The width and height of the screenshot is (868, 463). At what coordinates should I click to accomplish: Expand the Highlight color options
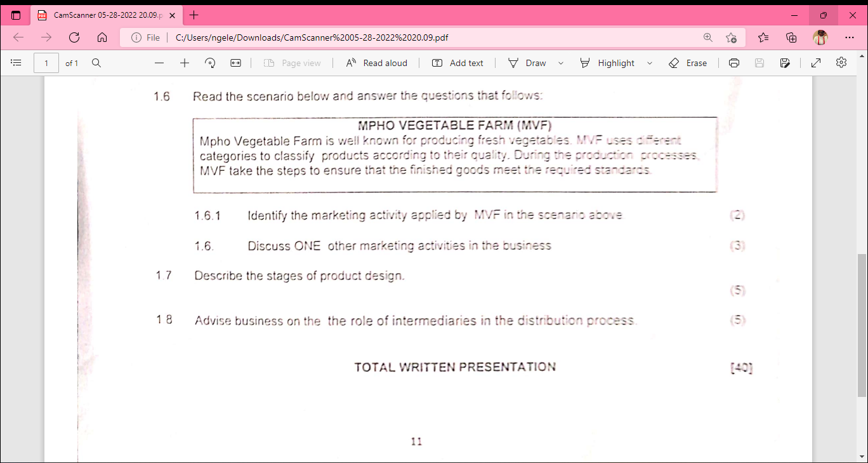(649, 63)
